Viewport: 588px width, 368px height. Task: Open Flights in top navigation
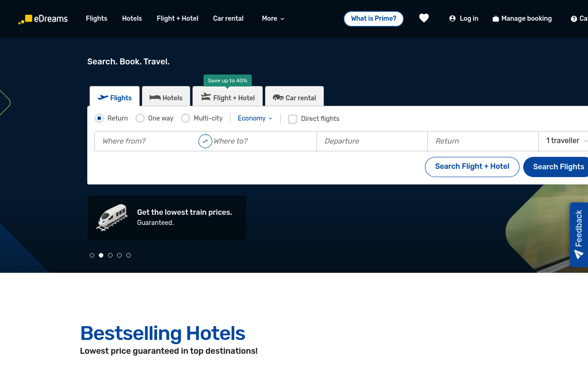[x=96, y=18]
